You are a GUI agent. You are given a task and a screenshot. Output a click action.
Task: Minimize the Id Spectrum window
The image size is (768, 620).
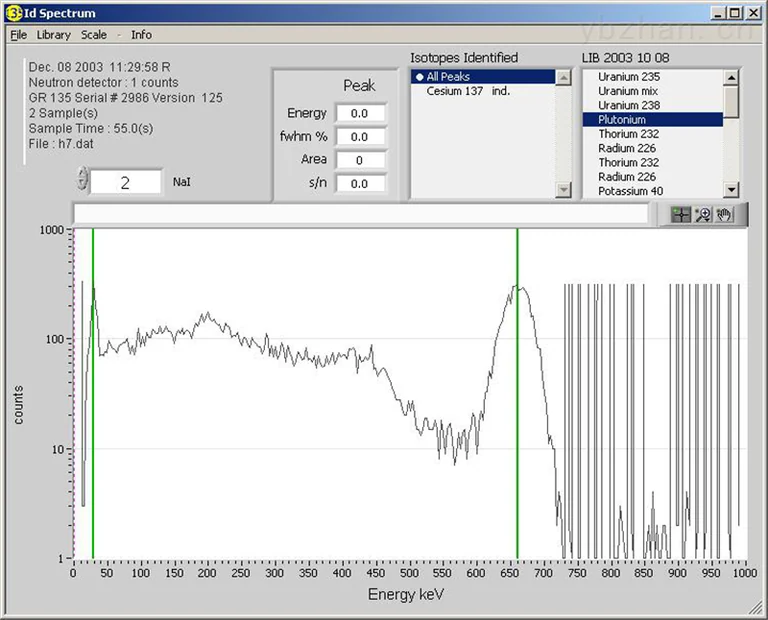pos(718,13)
